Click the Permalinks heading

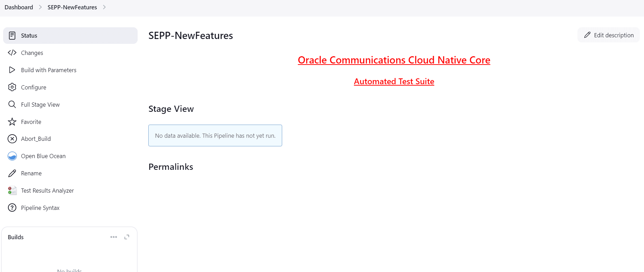171,167
